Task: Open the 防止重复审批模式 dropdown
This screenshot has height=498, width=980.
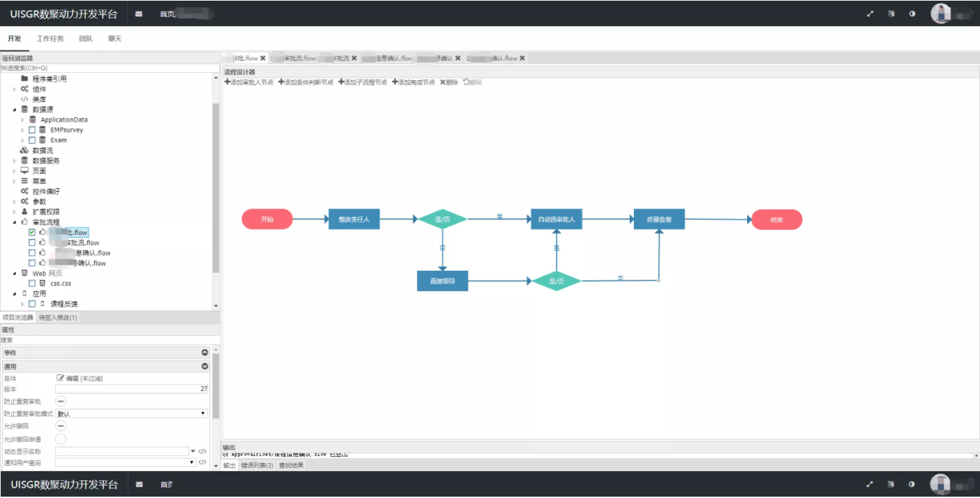Action: tap(132, 414)
